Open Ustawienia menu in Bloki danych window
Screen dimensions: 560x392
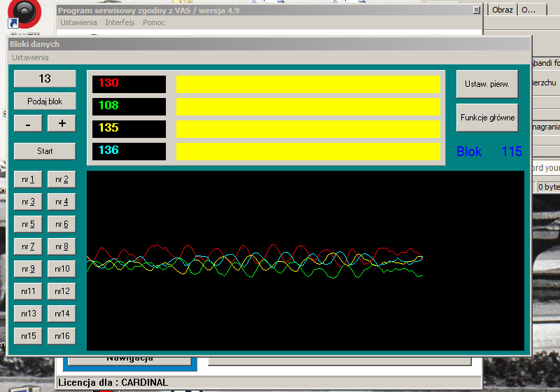tap(30, 57)
